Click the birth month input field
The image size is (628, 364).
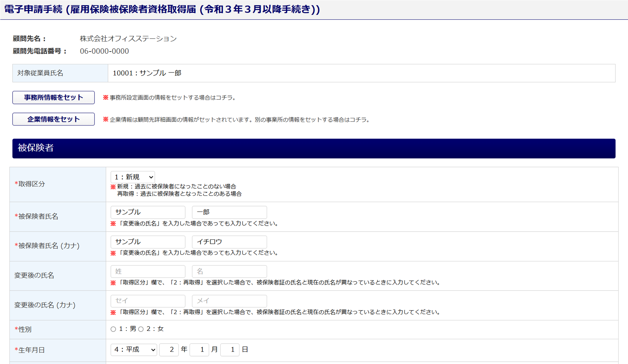tap(199, 350)
